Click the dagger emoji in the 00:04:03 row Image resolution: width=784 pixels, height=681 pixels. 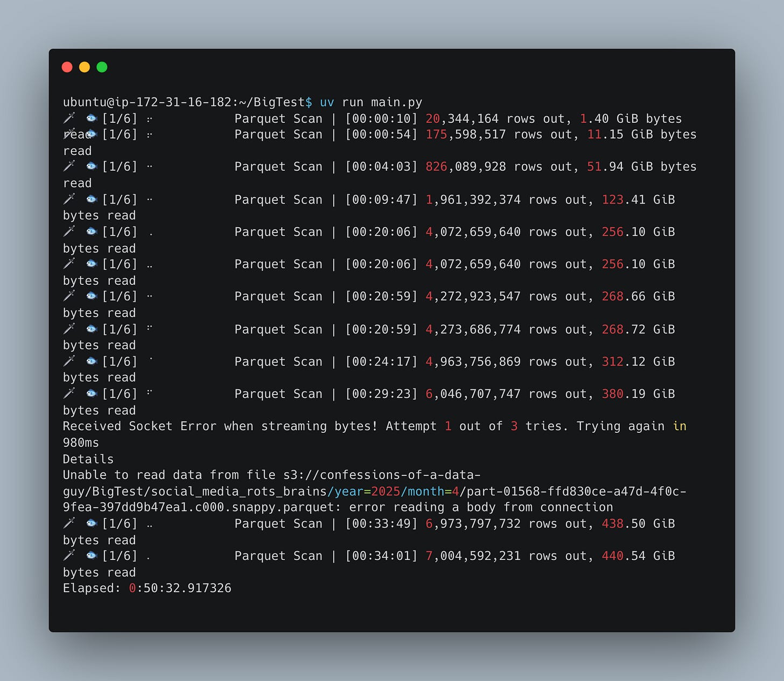[x=69, y=166]
